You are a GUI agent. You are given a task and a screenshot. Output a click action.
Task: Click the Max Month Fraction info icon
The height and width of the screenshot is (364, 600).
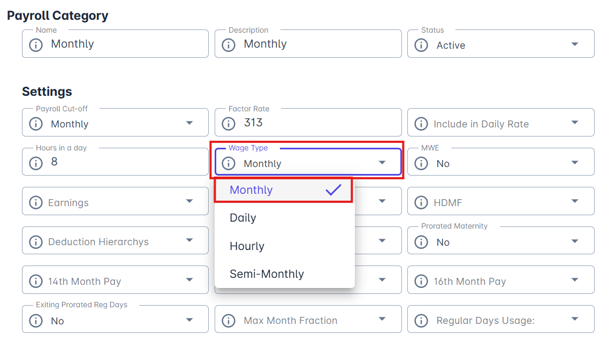tap(229, 321)
